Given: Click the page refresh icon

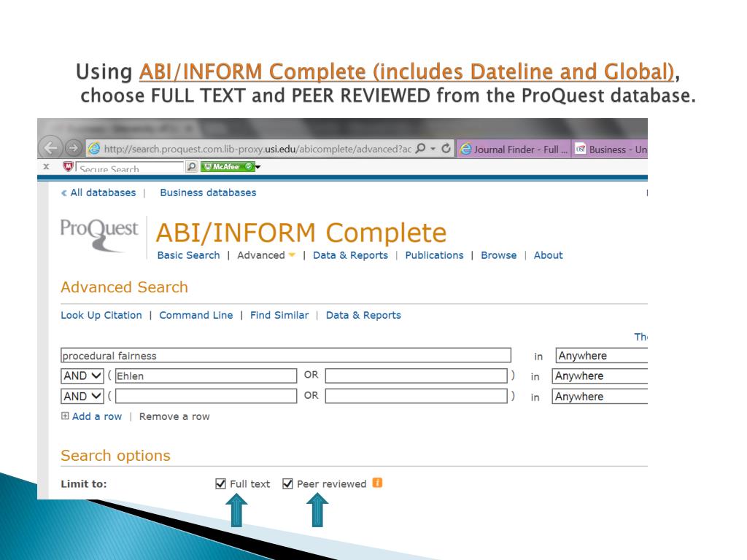Looking at the screenshot, I should pyautogui.click(x=446, y=149).
